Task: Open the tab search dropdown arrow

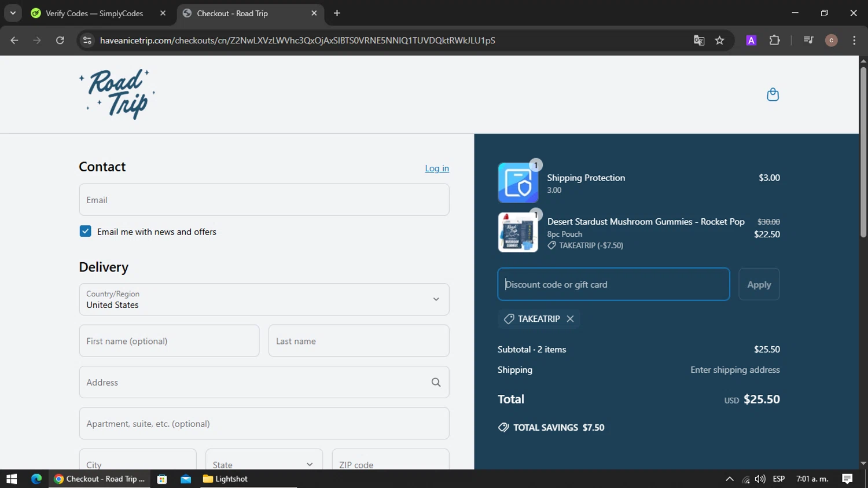Action: [x=13, y=13]
